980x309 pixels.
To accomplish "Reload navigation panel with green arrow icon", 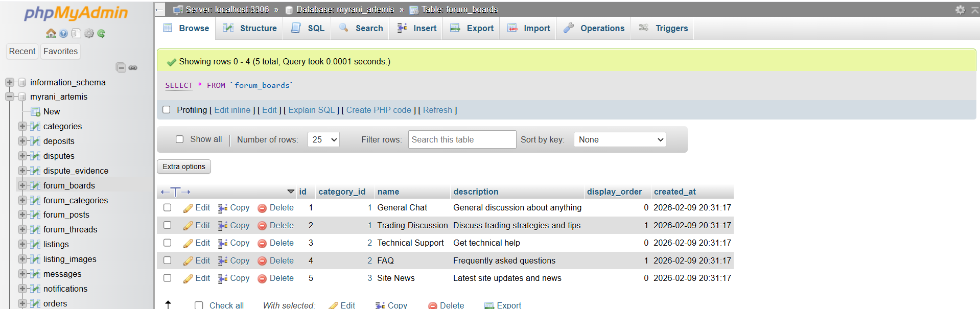I will coord(101,34).
